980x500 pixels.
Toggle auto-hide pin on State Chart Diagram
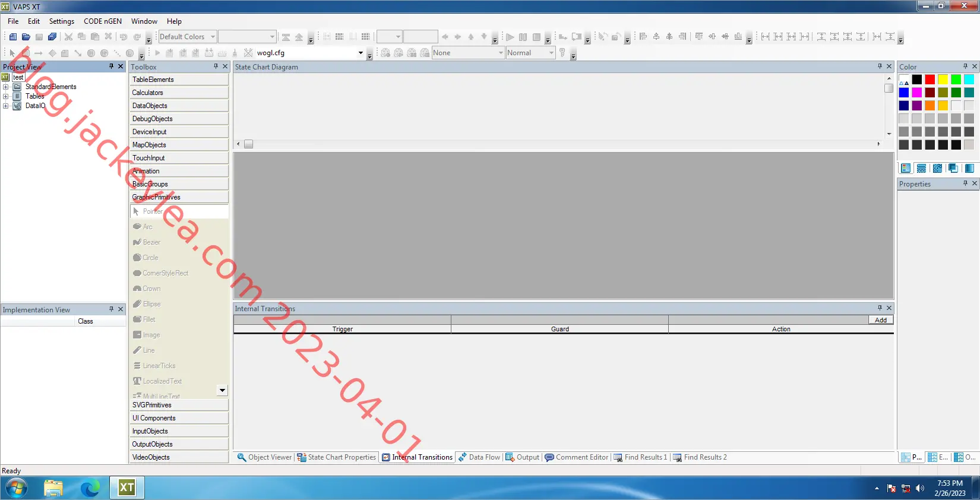(x=880, y=67)
